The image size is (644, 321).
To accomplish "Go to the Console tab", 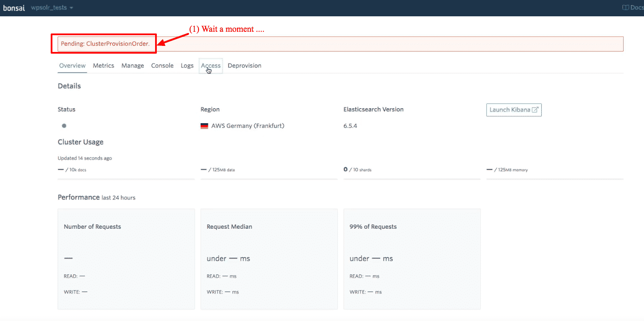I will pos(162,66).
